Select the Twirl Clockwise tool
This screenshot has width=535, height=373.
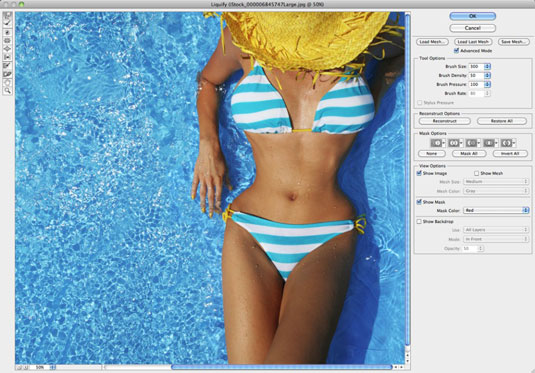coord(8,32)
